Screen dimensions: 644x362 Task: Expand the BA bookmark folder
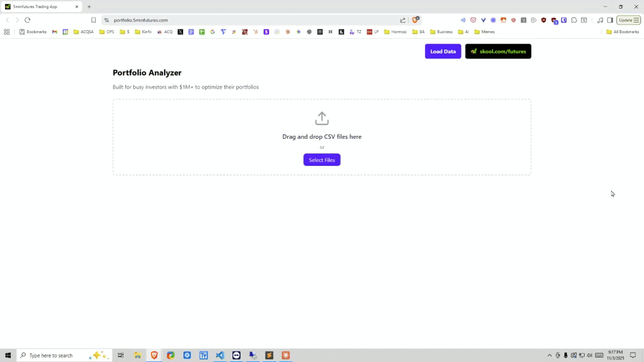click(x=418, y=31)
